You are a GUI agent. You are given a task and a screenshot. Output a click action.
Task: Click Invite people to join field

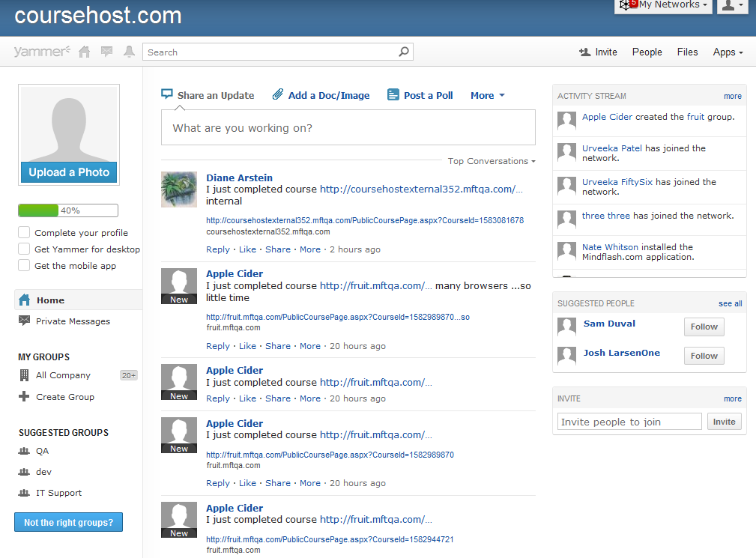(629, 422)
